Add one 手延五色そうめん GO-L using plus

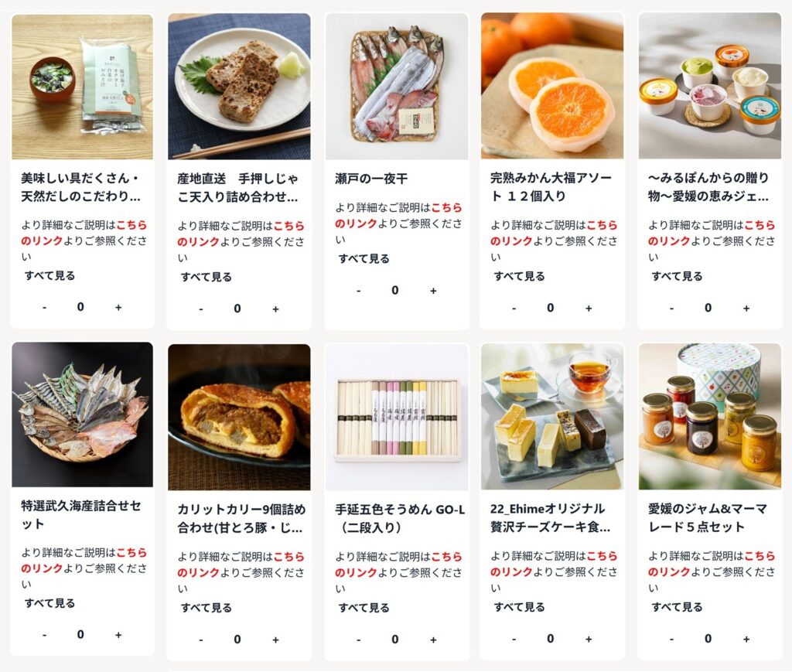point(433,640)
